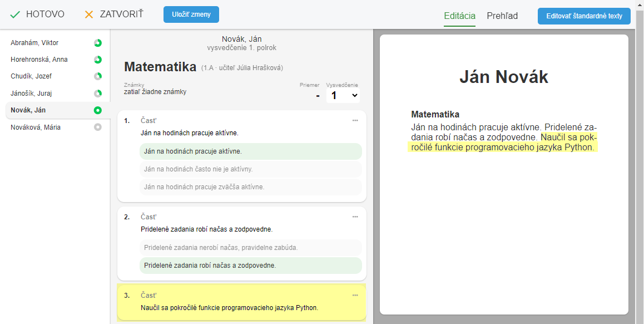Click section 1 text below Časť label

(x=190, y=133)
